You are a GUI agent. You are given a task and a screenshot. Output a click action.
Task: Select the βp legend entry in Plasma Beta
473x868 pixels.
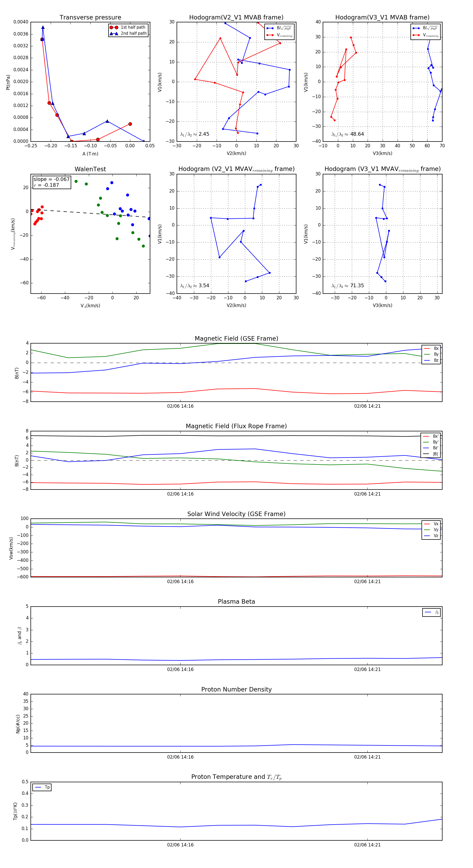click(x=431, y=613)
